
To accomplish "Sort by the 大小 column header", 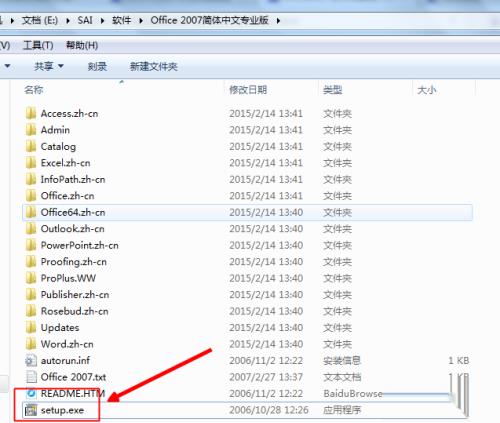I will coord(427,90).
